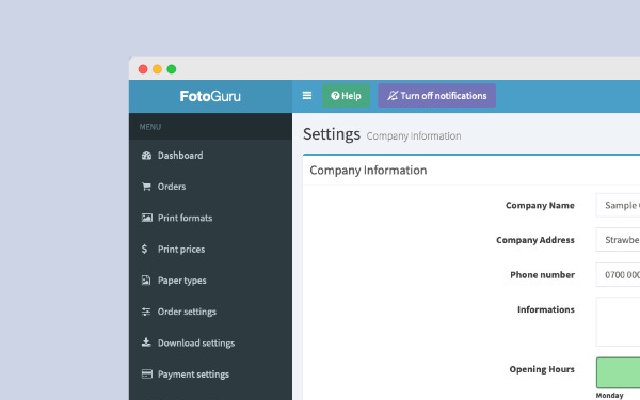Navigate to Order settings
The height and width of the screenshot is (400, 640).
tap(210, 311)
